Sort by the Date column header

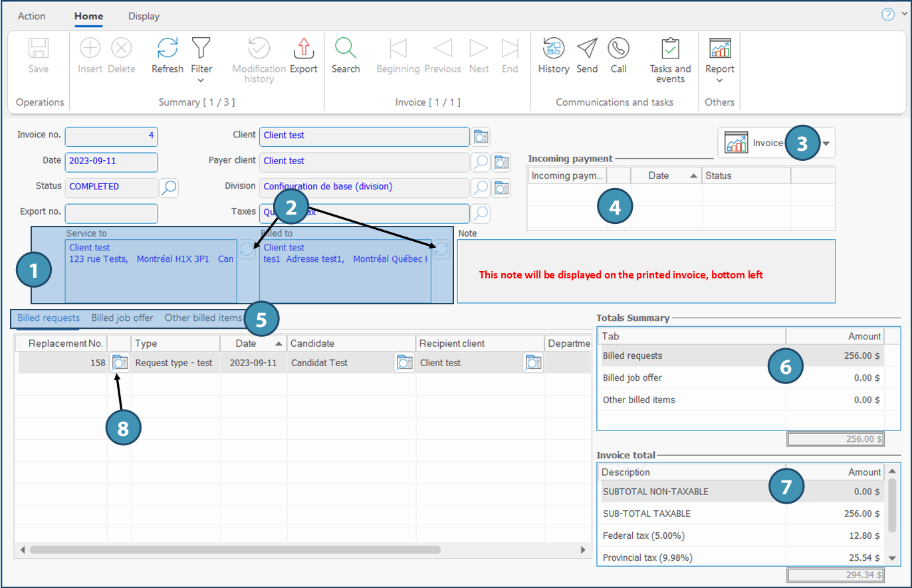point(247,343)
